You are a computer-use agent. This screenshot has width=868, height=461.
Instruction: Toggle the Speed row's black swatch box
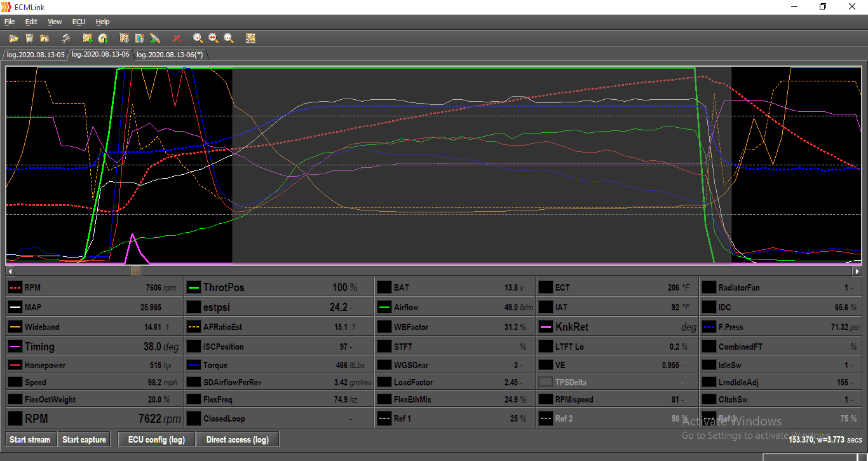pyautogui.click(x=15, y=382)
